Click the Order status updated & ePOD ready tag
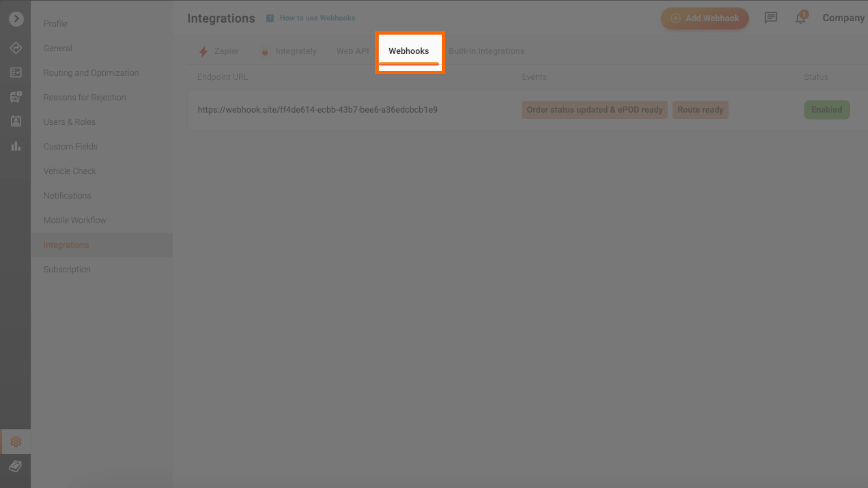Image resolution: width=868 pixels, height=488 pixels. tap(594, 110)
